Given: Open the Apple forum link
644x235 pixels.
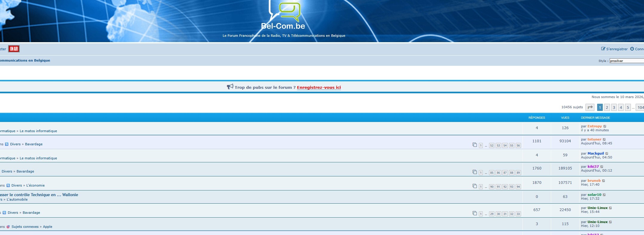Looking at the screenshot, I should [x=47, y=227].
